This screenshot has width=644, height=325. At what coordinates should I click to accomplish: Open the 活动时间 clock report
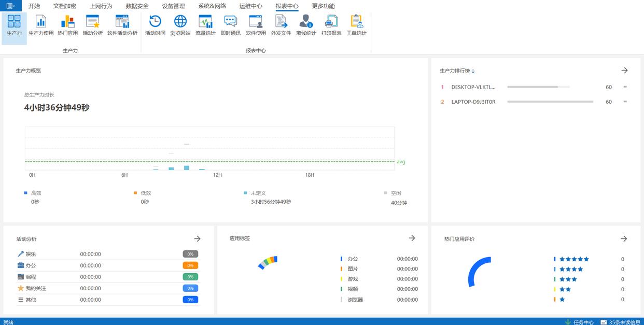[x=155, y=25]
